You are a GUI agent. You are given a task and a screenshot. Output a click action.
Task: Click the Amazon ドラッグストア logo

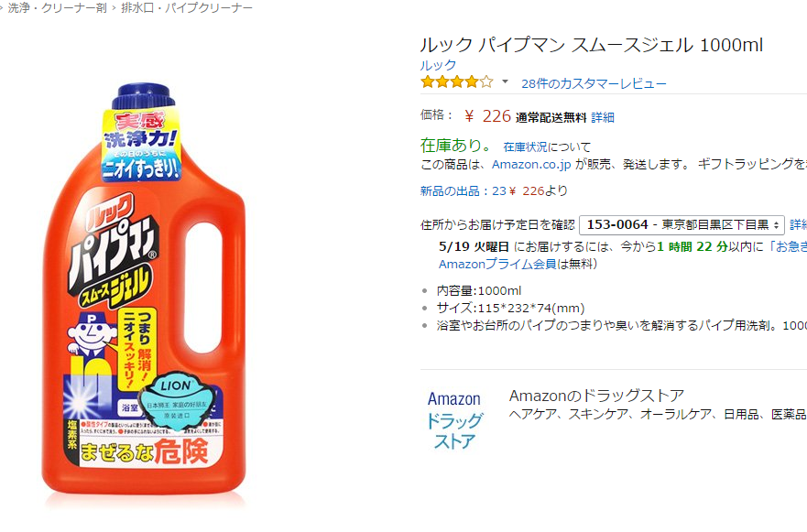pos(454,420)
